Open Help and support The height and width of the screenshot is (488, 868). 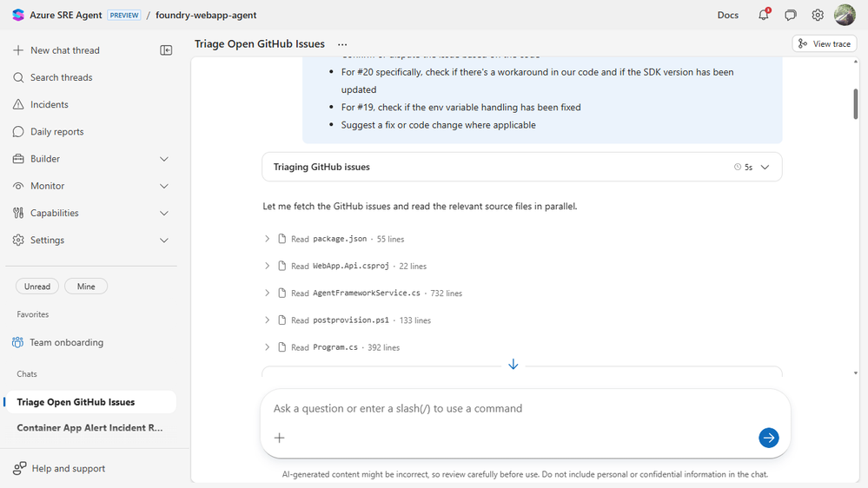pos(69,469)
